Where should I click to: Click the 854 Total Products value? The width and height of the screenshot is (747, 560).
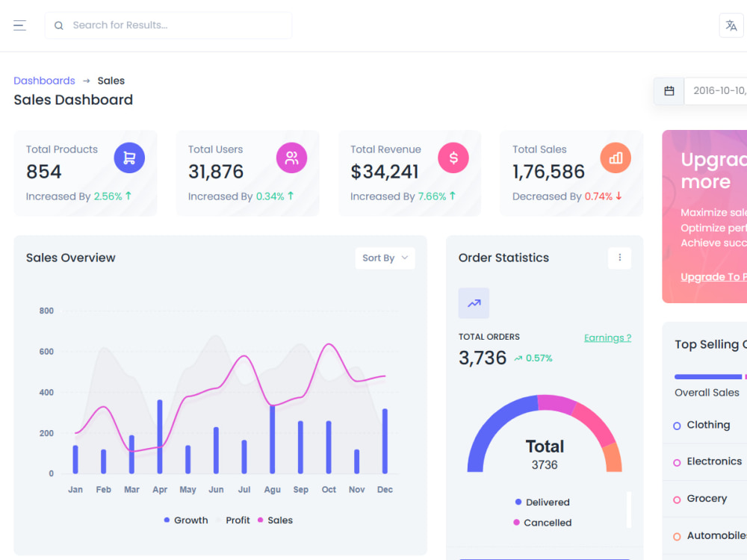point(44,172)
